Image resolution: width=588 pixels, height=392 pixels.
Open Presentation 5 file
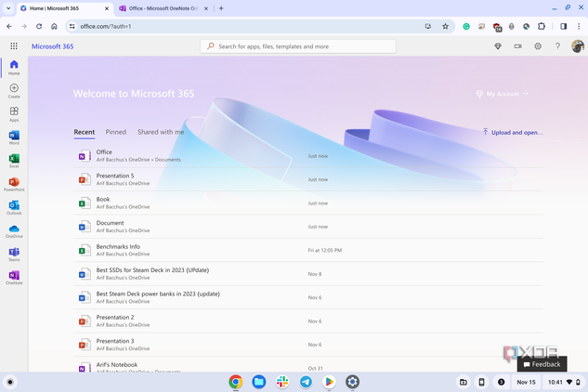pyautogui.click(x=307, y=179)
